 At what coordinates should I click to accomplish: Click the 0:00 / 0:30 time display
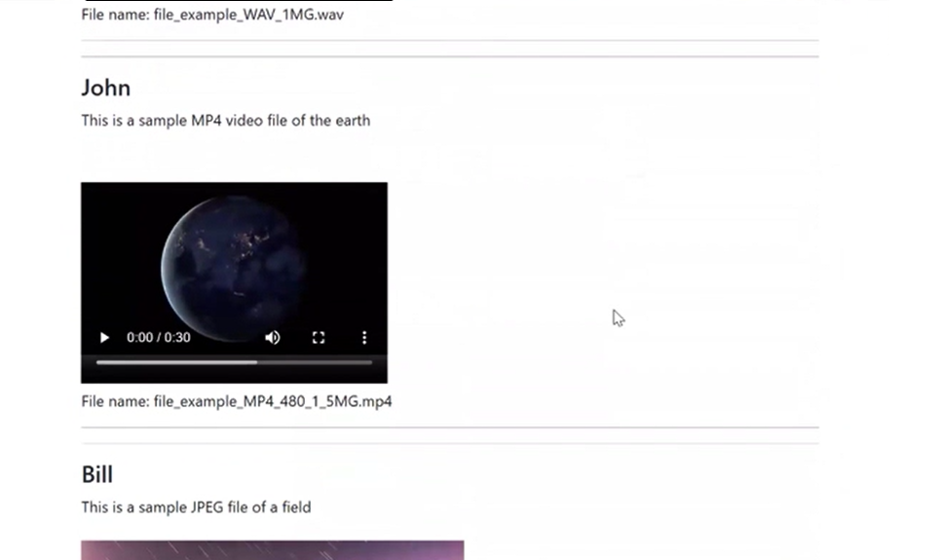point(159,338)
